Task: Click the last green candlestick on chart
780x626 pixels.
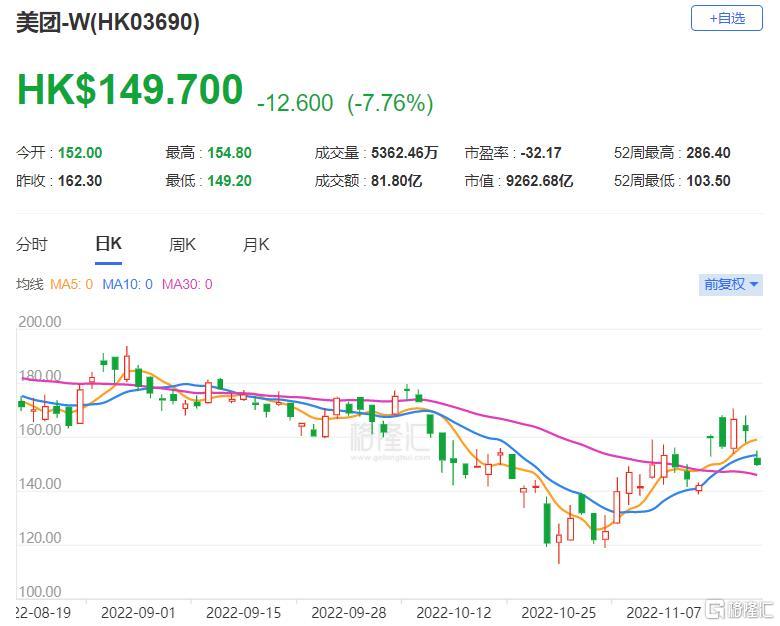Action: (757, 460)
